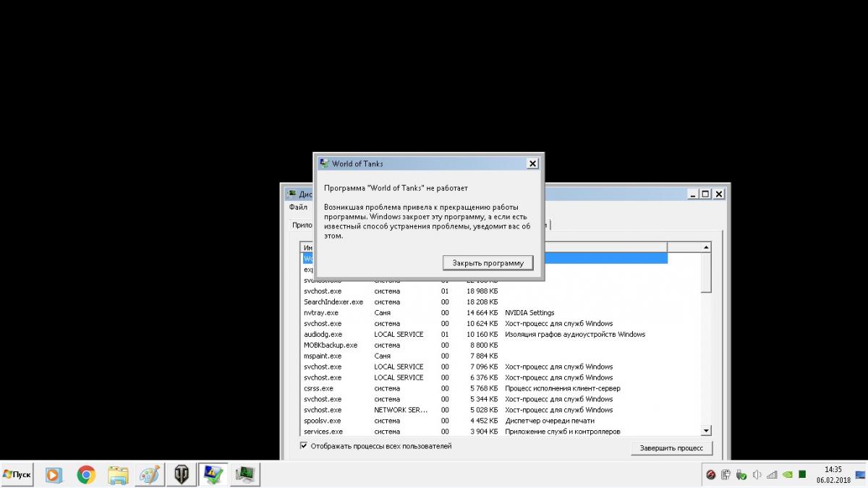Launch Google Chrome from the taskbar
Image resolution: width=868 pixels, height=488 pixels.
point(86,474)
